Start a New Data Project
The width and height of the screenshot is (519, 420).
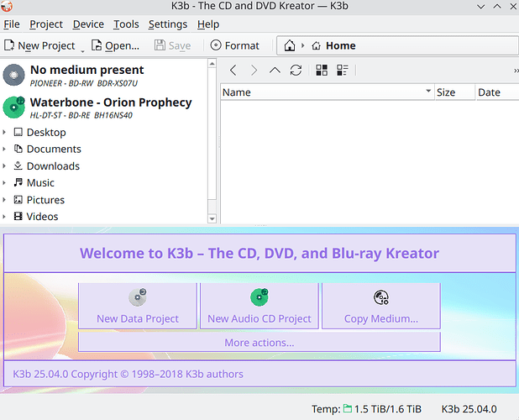pyautogui.click(x=138, y=306)
